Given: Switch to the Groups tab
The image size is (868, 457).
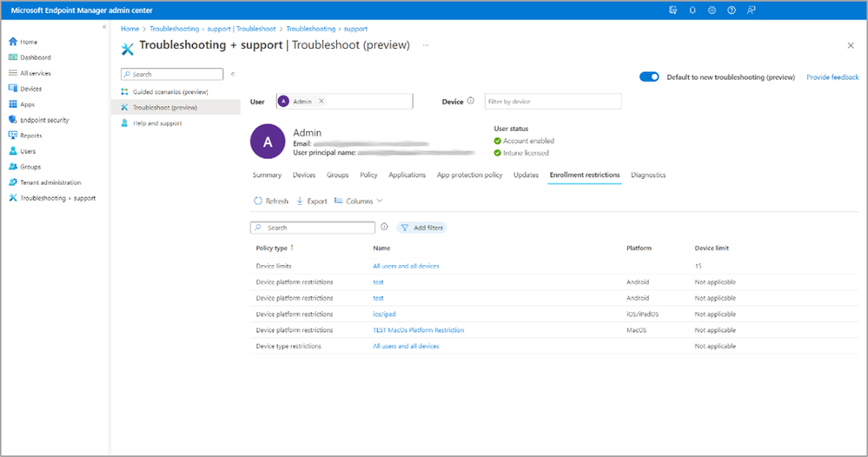Looking at the screenshot, I should click(338, 175).
